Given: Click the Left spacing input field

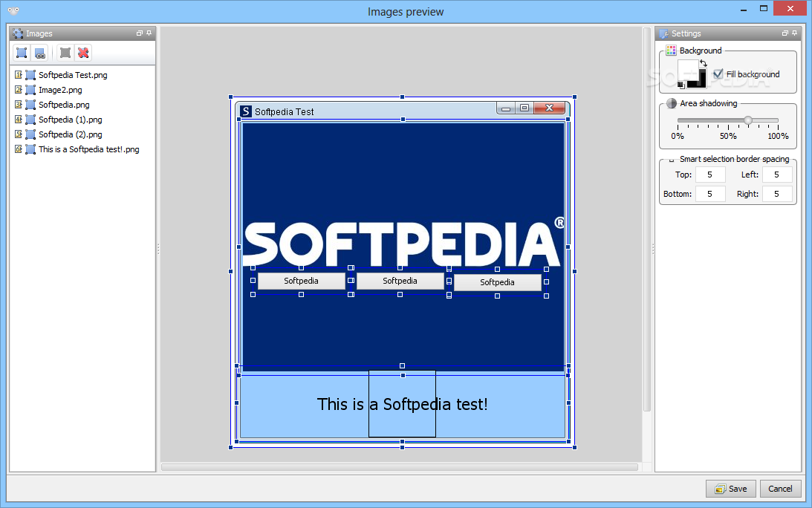Looking at the screenshot, I should [777, 175].
